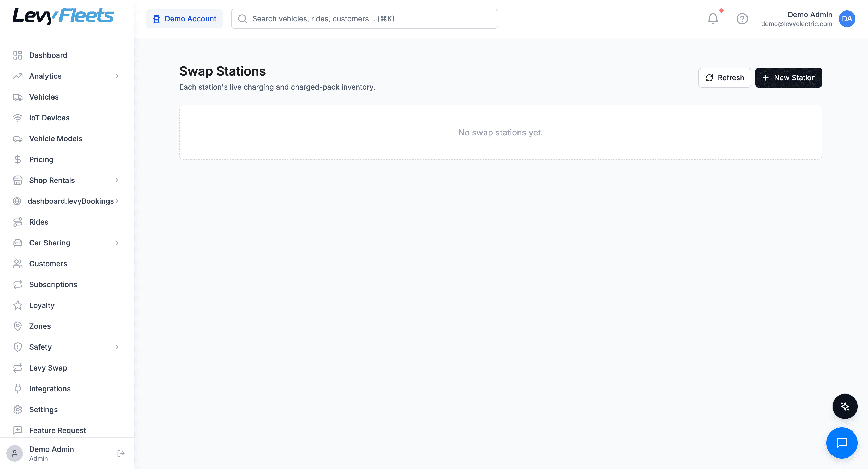Open the blue chat bubble widget

click(842, 443)
